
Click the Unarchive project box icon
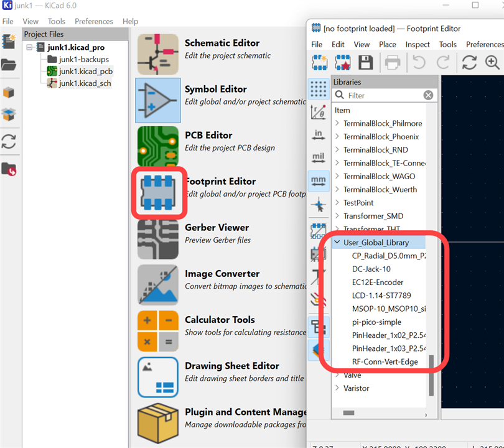tap(9, 114)
